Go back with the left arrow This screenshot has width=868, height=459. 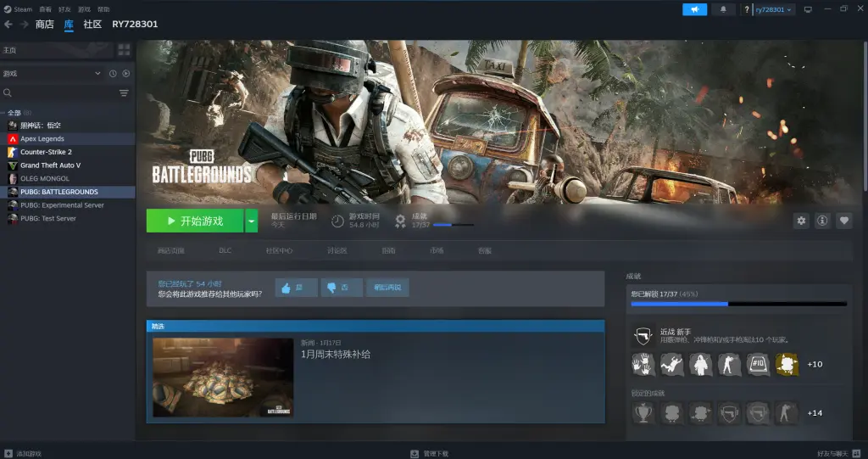click(8, 25)
